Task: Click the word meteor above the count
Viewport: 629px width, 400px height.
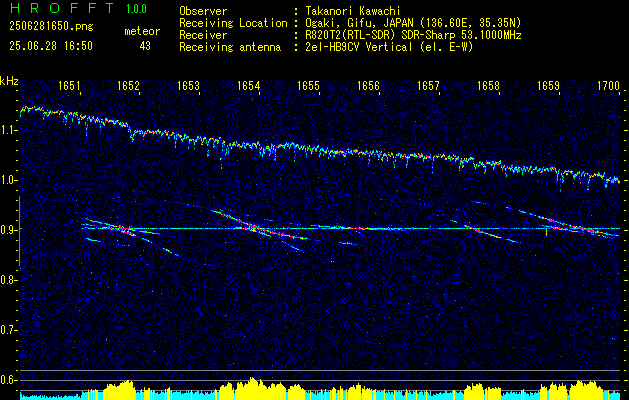Action: (x=142, y=31)
